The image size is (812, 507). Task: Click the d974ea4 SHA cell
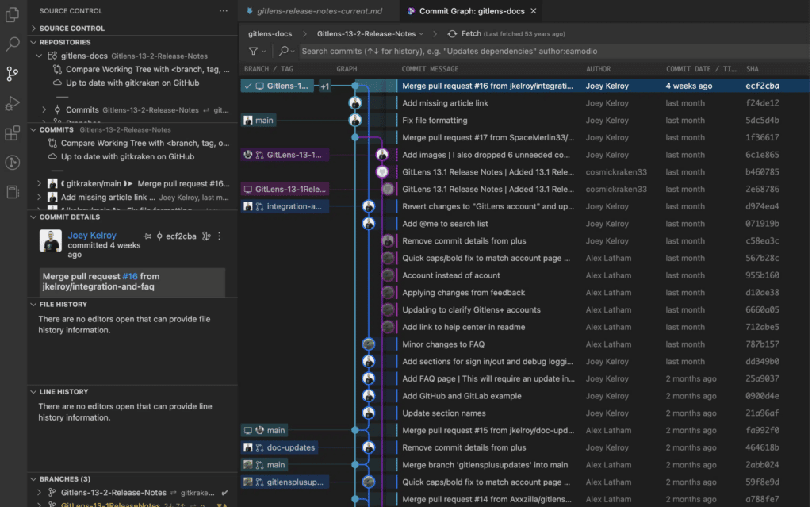click(x=762, y=206)
